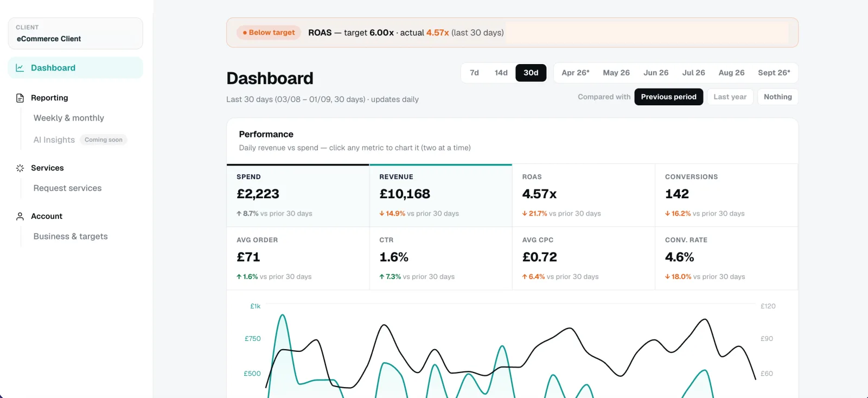Image resolution: width=868 pixels, height=398 pixels.
Task: Toggle the Spend metric card
Action: [x=298, y=195]
